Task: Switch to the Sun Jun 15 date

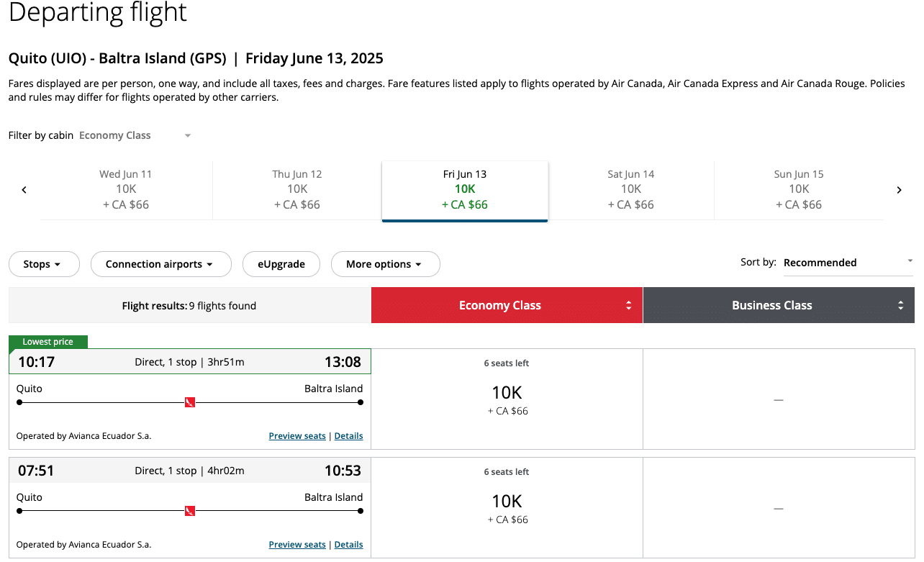Action: coord(799,190)
